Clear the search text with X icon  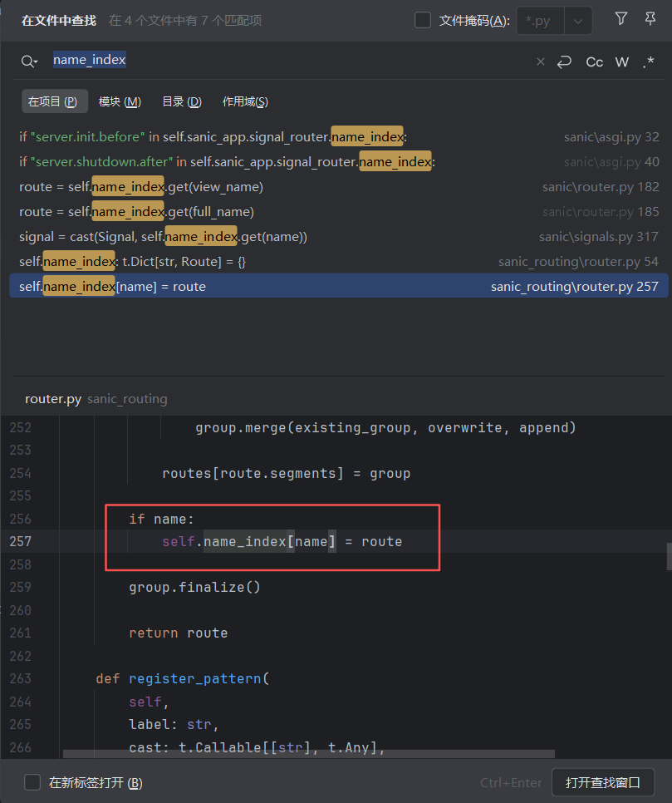[541, 62]
